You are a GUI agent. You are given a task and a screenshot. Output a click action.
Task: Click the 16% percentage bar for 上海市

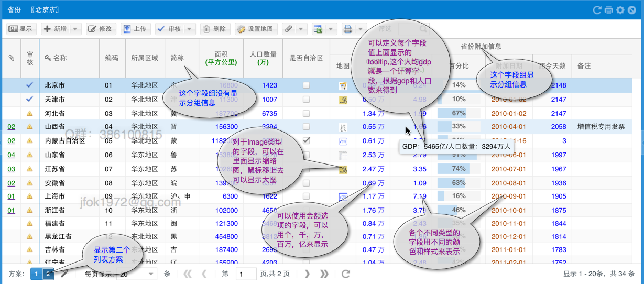click(x=459, y=196)
